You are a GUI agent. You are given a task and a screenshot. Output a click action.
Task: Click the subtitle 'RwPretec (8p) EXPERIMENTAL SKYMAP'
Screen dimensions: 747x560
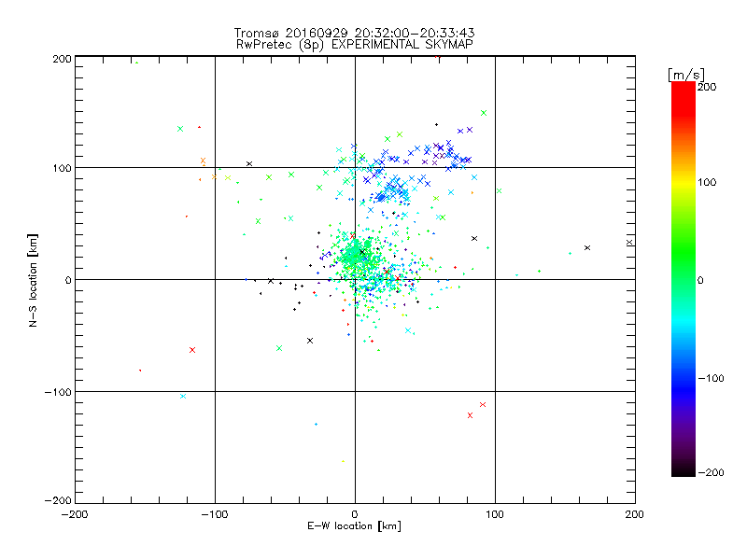click(x=355, y=44)
